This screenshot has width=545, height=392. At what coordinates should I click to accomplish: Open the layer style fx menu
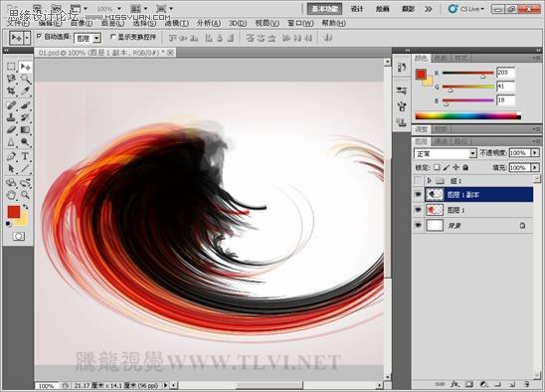pos(454,384)
